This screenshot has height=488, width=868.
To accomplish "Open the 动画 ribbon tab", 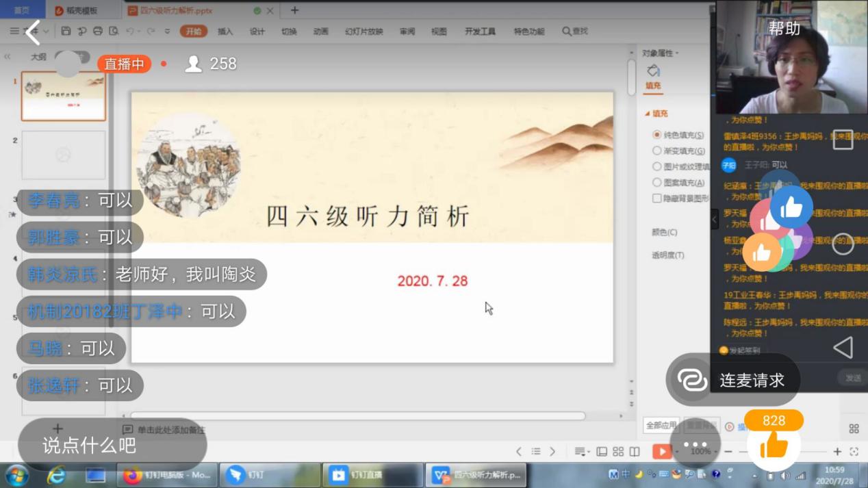I will (x=320, y=31).
